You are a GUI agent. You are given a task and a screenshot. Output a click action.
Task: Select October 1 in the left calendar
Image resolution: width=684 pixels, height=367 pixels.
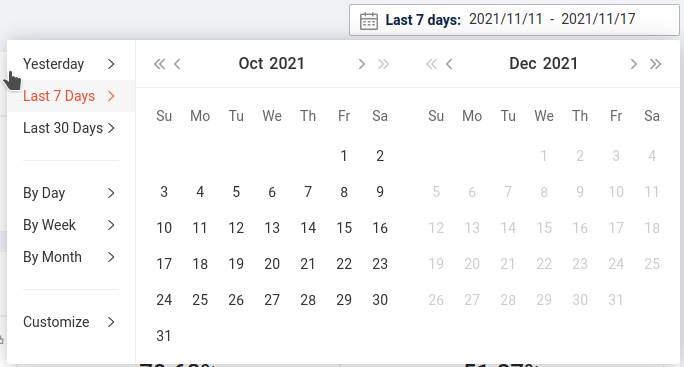pos(344,156)
